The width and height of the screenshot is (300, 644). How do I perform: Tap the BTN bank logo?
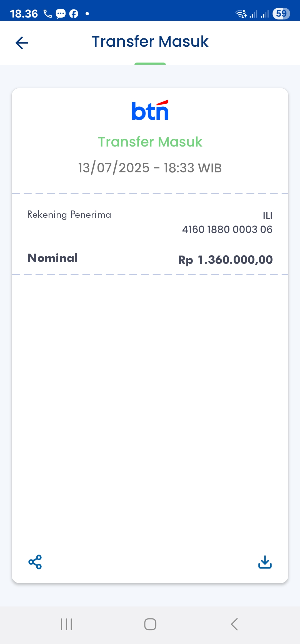[150, 110]
